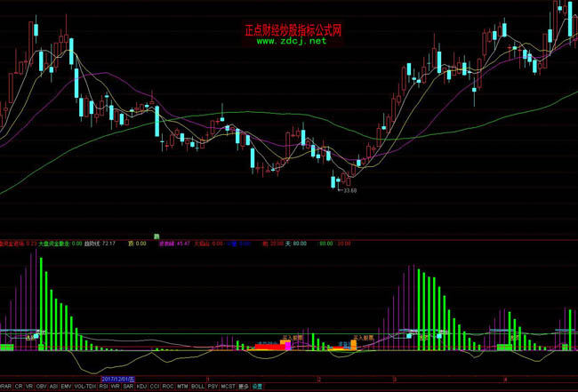The image size is (578, 392).
Task: Select the SAR indicator tab
Action: pyautogui.click(x=128, y=387)
